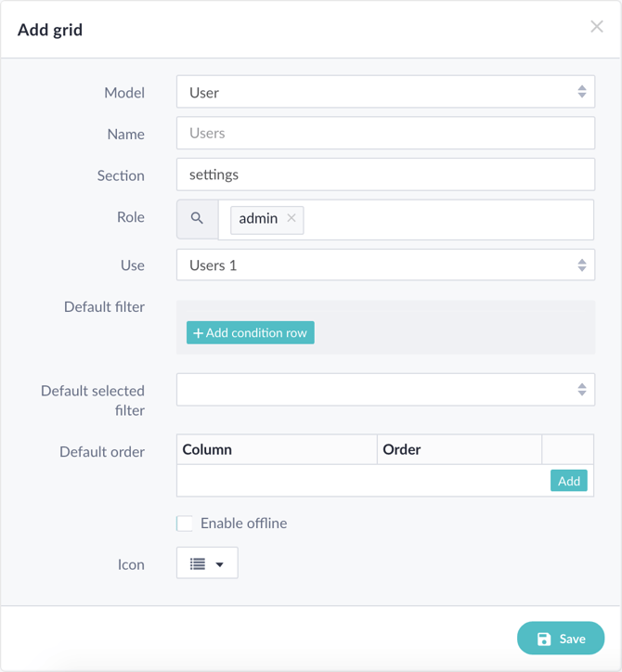Image resolution: width=622 pixels, height=672 pixels.
Task: Close the Add grid dialog
Action: pyautogui.click(x=597, y=27)
